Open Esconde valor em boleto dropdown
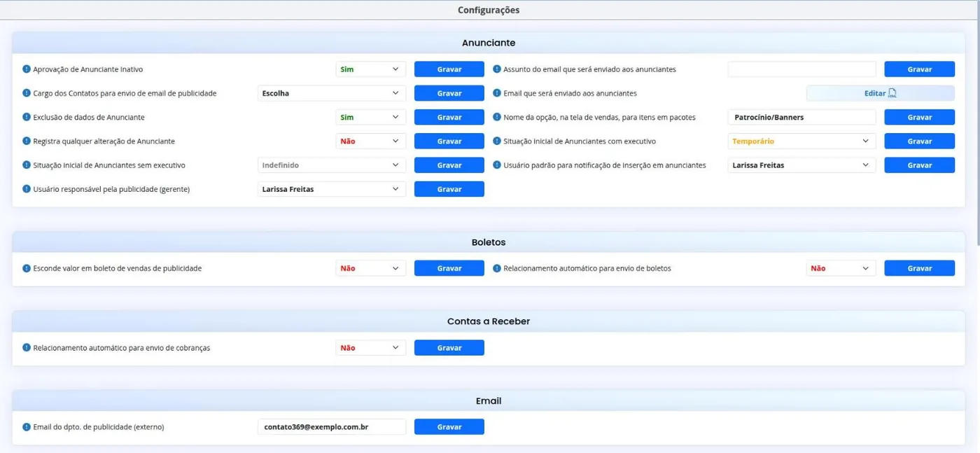Image resolution: width=980 pixels, height=453 pixels. click(371, 268)
